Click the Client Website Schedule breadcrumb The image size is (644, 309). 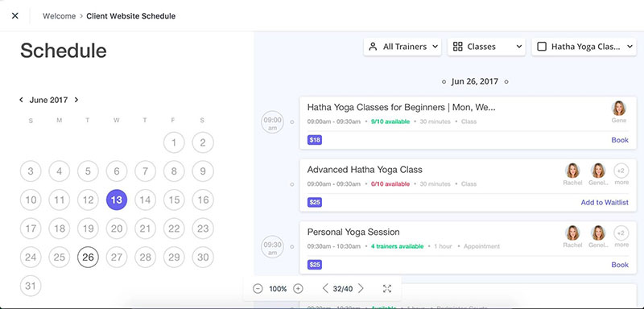[x=131, y=16]
